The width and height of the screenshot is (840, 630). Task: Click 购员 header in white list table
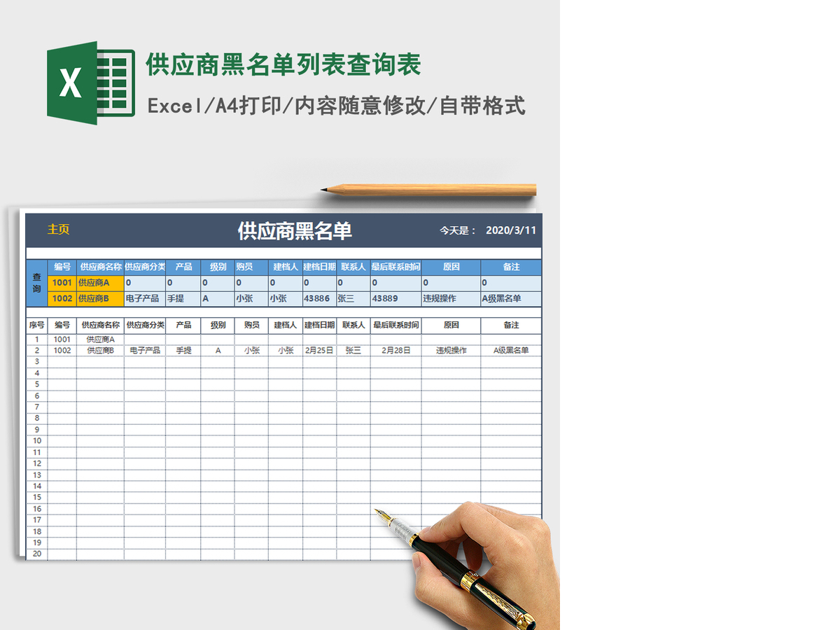(251, 325)
